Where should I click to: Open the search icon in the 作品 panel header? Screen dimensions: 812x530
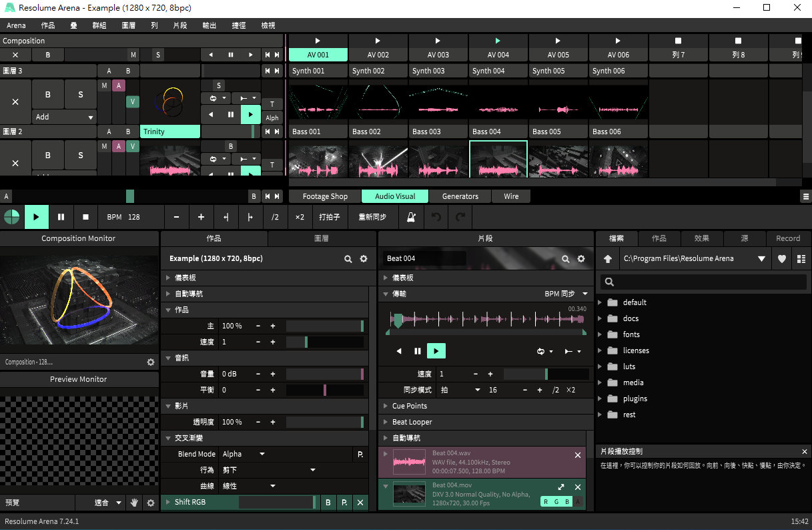pyautogui.click(x=348, y=258)
